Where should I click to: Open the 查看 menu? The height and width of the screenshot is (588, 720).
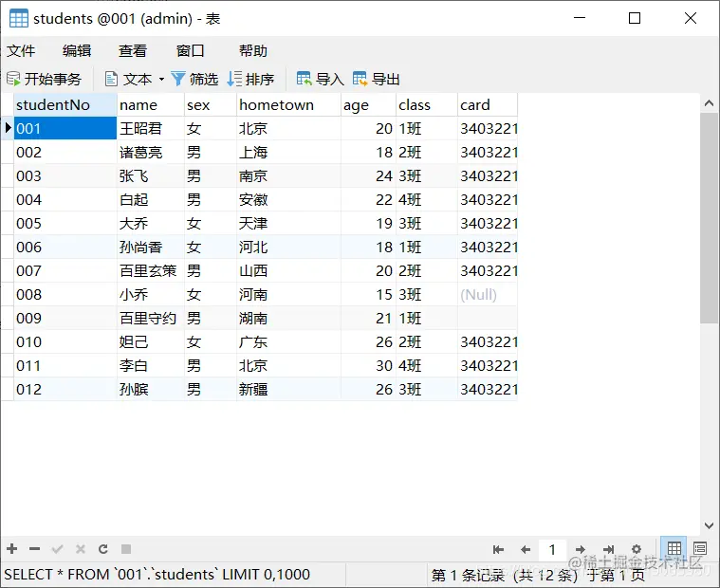point(133,50)
